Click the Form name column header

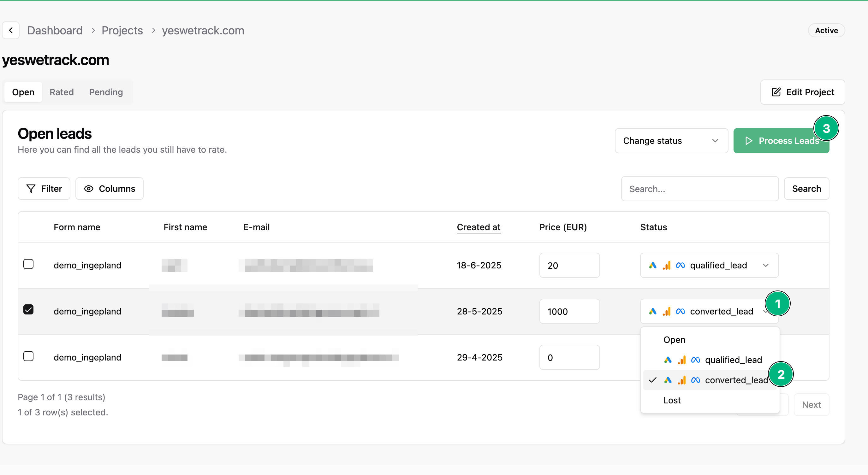click(x=77, y=227)
